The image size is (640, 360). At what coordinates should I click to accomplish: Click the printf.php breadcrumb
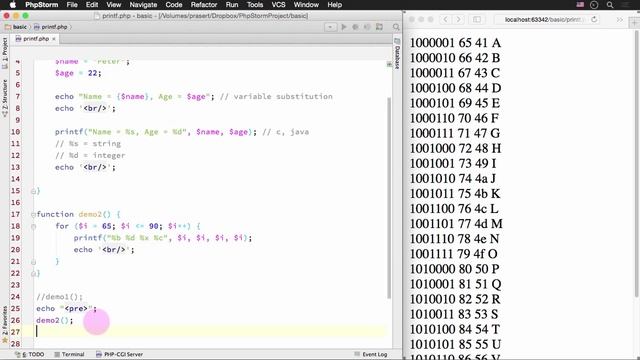click(51, 27)
